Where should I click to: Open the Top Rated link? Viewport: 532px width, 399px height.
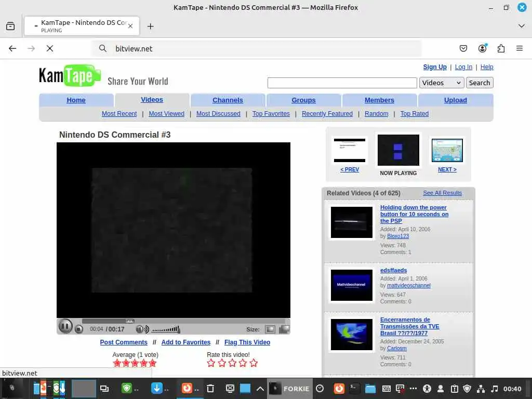(414, 114)
